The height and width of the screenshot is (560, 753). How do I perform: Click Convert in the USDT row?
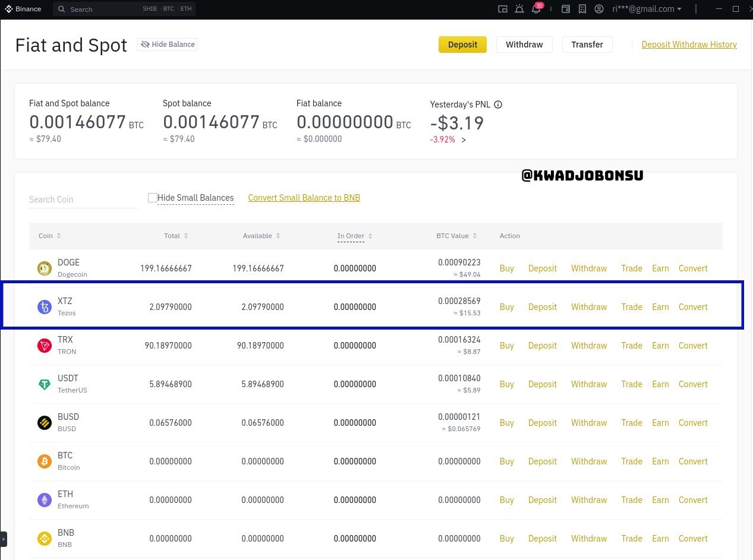[x=693, y=384]
